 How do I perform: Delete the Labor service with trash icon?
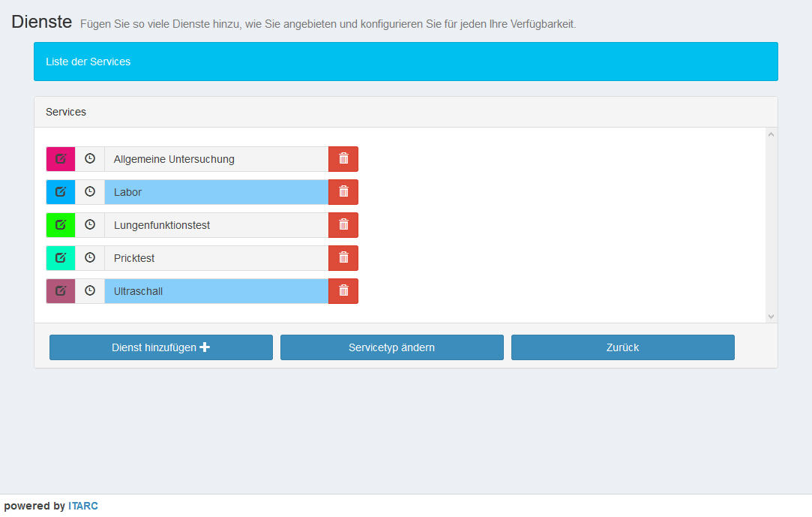coord(343,192)
